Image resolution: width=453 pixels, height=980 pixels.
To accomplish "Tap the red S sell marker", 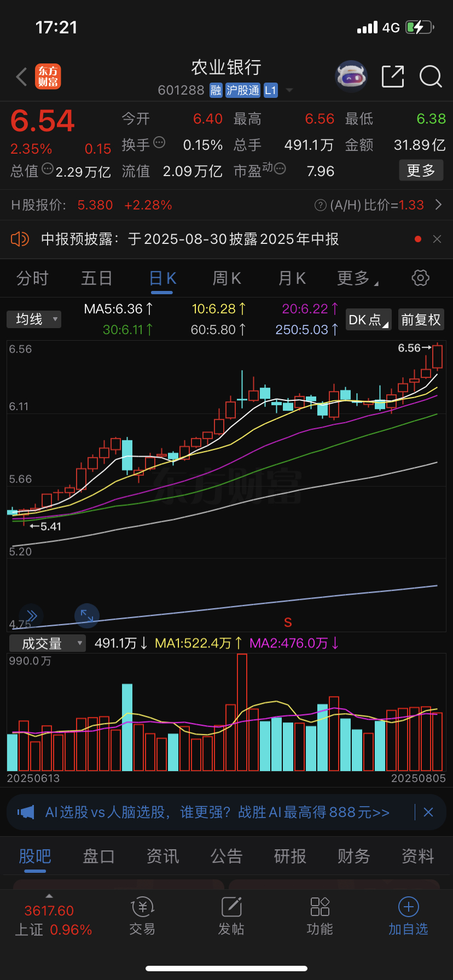I will tap(288, 622).
